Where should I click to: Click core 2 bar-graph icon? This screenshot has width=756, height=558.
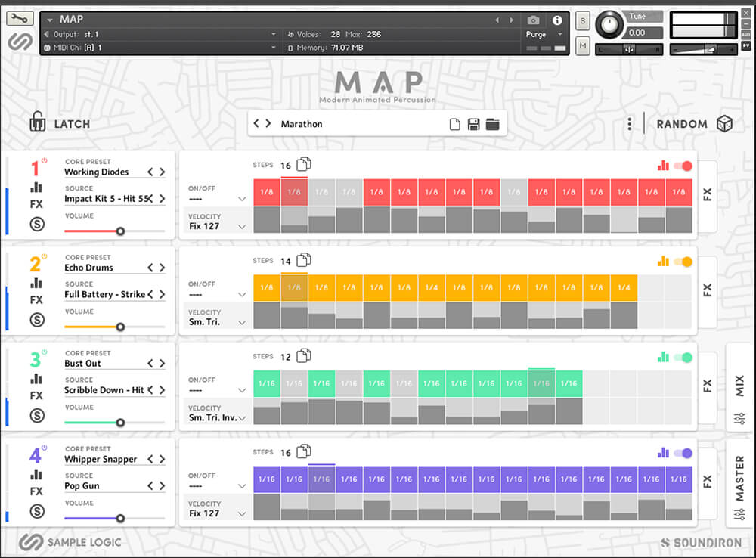click(x=36, y=283)
